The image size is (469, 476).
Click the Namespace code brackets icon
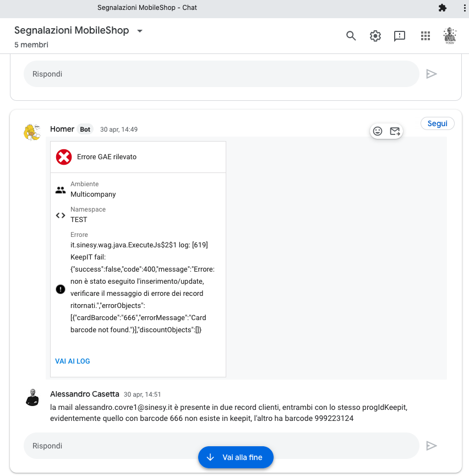[x=61, y=215]
